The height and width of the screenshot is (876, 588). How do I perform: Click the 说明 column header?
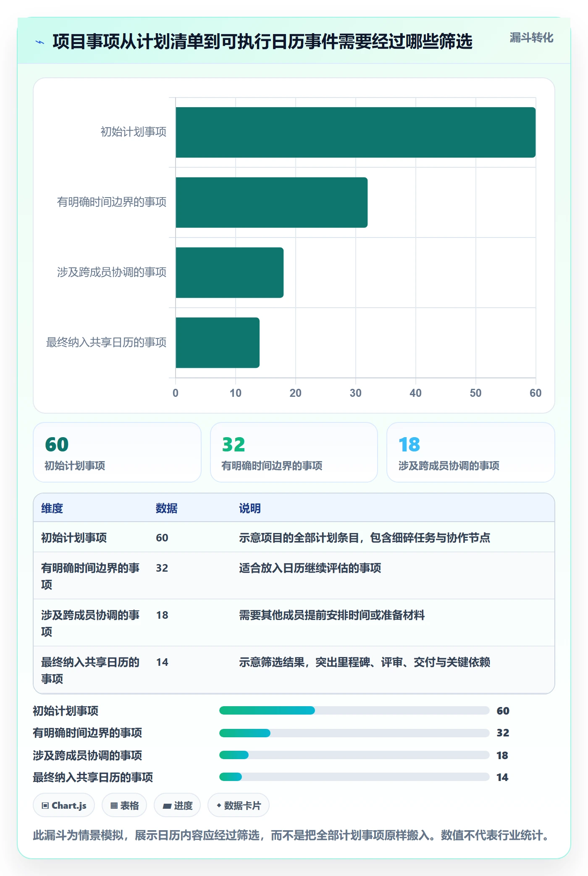tap(250, 508)
